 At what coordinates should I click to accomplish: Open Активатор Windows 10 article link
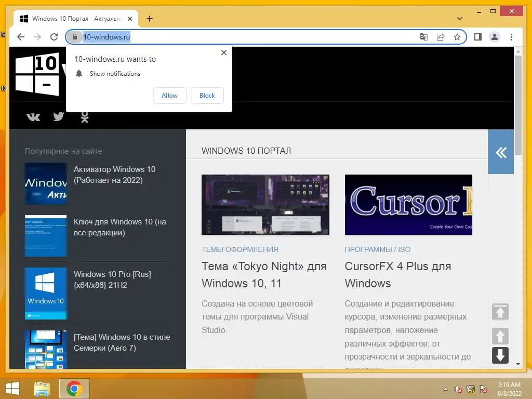point(114,175)
